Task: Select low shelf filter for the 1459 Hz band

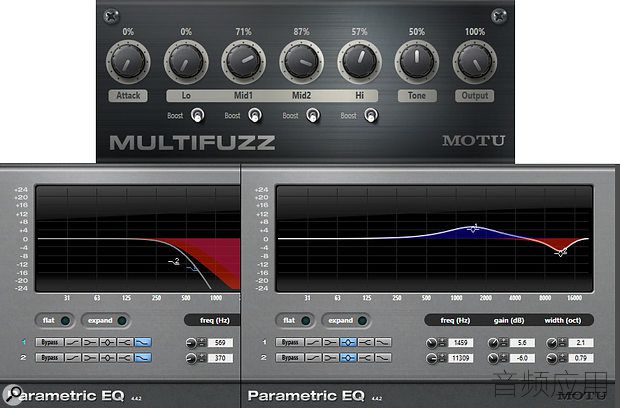Action: click(x=331, y=342)
